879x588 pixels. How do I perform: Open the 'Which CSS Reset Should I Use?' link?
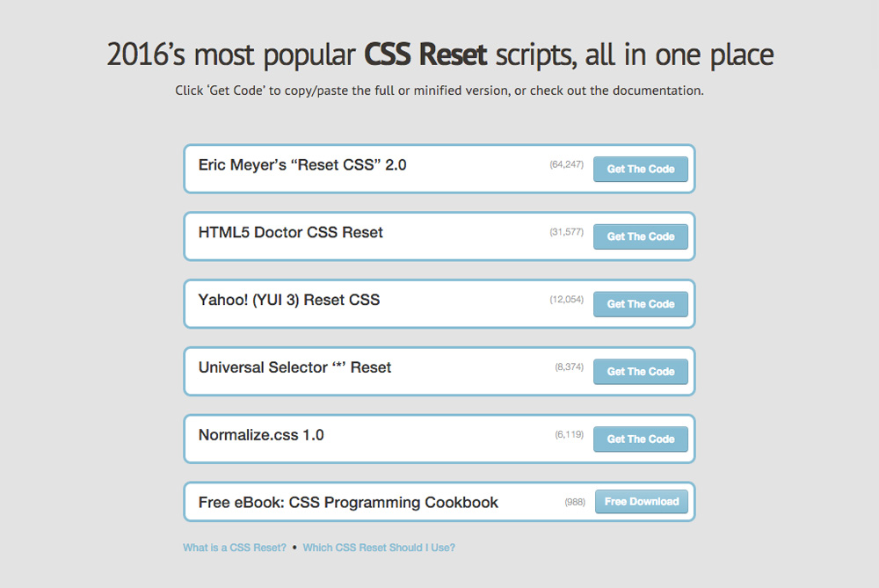(379, 547)
